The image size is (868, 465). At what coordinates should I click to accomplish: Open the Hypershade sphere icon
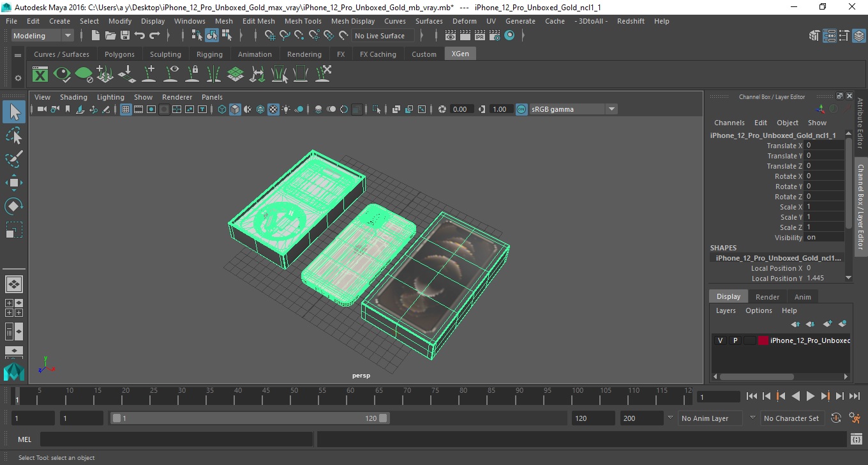click(509, 36)
